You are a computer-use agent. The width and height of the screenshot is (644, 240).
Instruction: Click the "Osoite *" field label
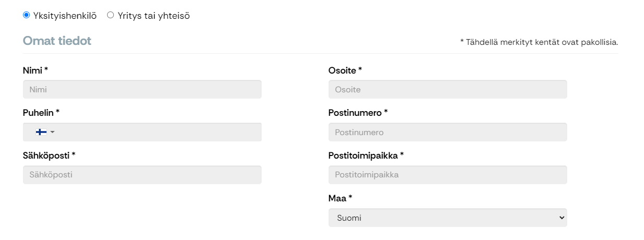(x=345, y=70)
